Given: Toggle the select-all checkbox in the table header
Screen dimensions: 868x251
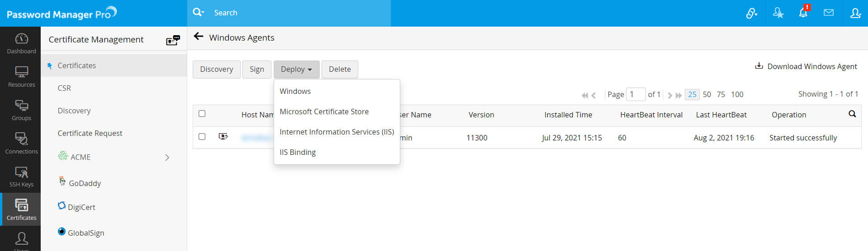Looking at the screenshot, I should tap(202, 114).
